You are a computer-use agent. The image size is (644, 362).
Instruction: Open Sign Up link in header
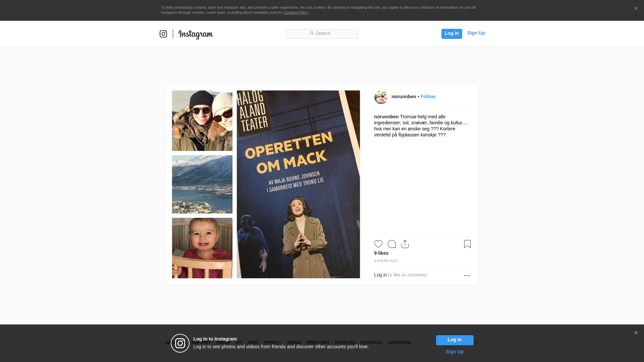coord(476,33)
